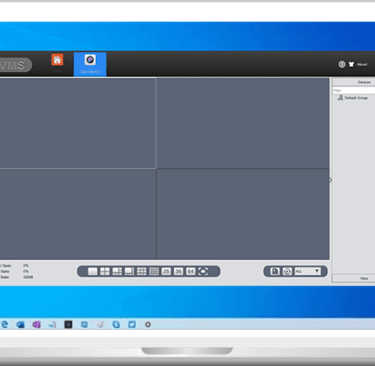Choose the 64-window layout button

point(191,271)
